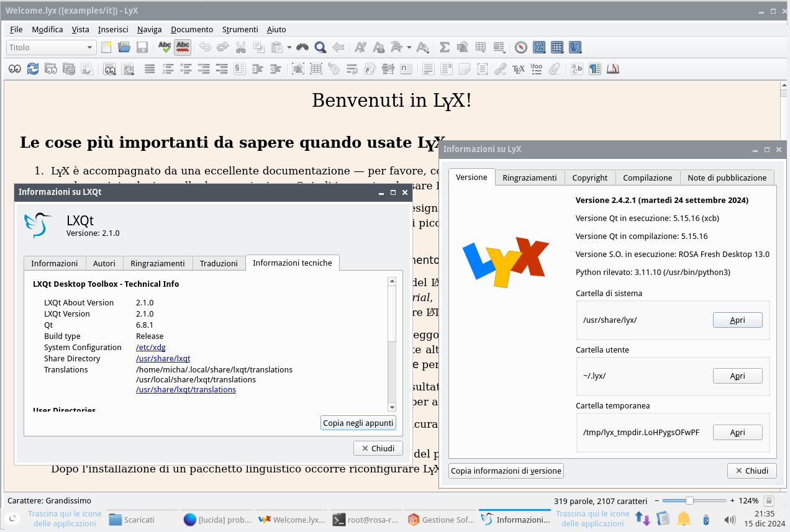
Task: Click the Save document floppy icon
Action: click(142, 47)
